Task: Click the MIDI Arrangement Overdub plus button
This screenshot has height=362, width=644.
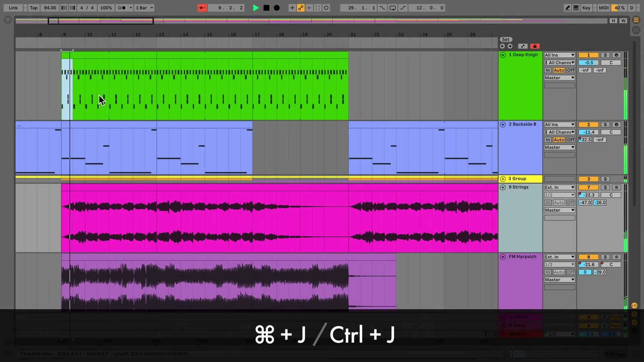Action: (292, 8)
